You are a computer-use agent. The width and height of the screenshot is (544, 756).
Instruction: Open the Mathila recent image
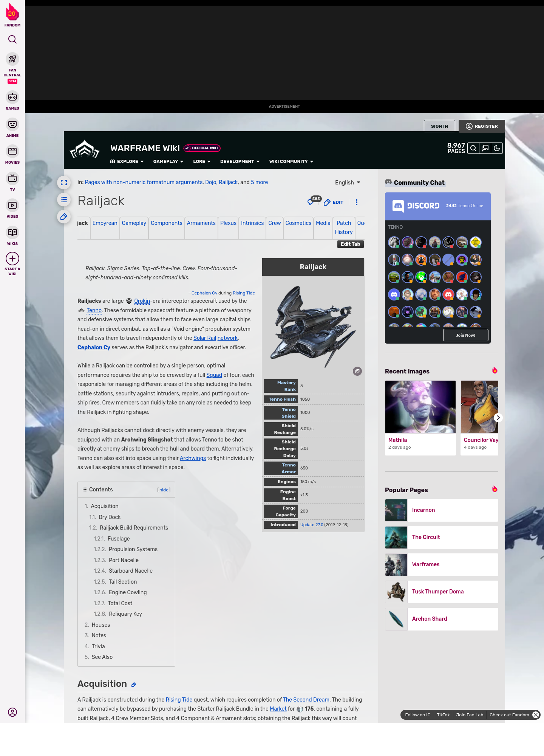pos(420,418)
